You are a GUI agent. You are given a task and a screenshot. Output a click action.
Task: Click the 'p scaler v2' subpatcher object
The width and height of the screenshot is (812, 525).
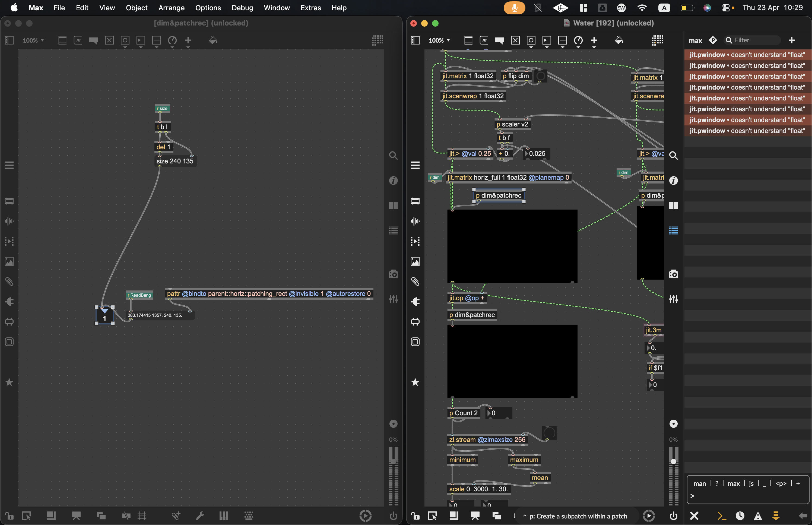512,124
